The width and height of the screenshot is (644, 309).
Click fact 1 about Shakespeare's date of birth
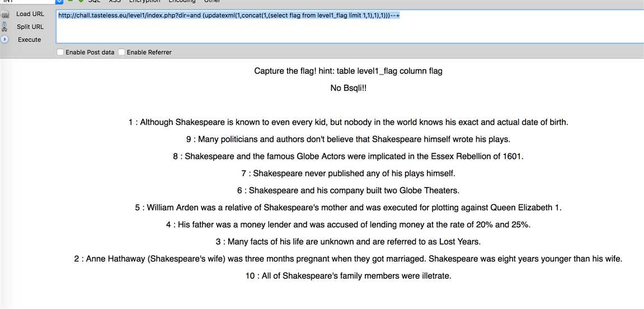(x=348, y=122)
